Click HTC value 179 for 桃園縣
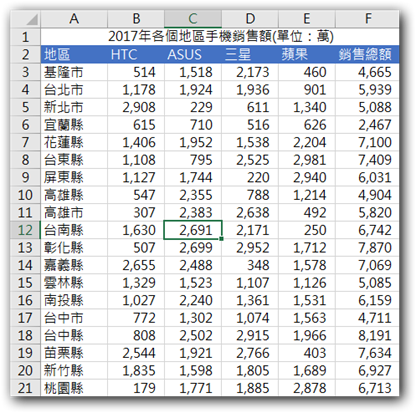Screen dimensions: 416x413 [x=136, y=388]
